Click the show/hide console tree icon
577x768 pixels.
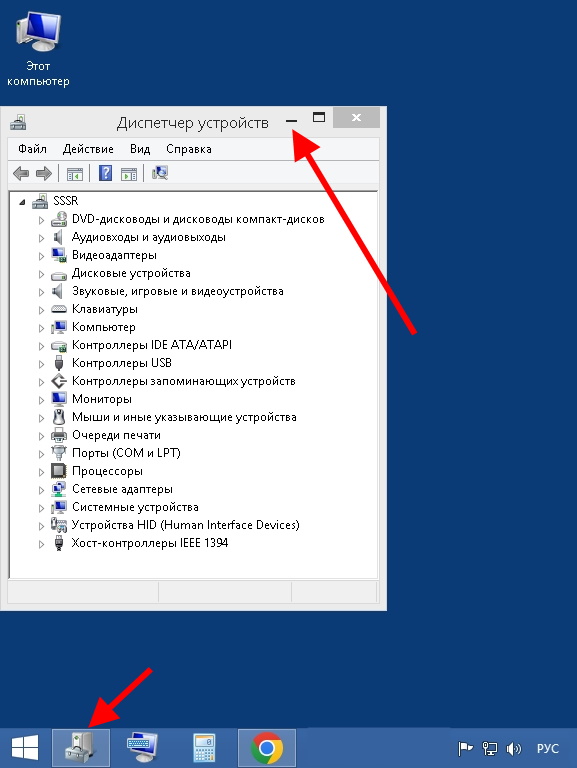pos(75,173)
